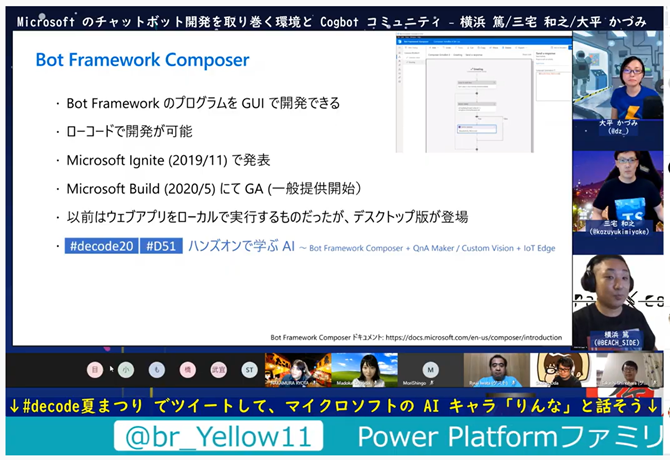Image resolution: width=670 pixels, height=460 pixels.
Task: Click the Power Platformファミリ ticker text
Action: pyautogui.click(x=510, y=437)
